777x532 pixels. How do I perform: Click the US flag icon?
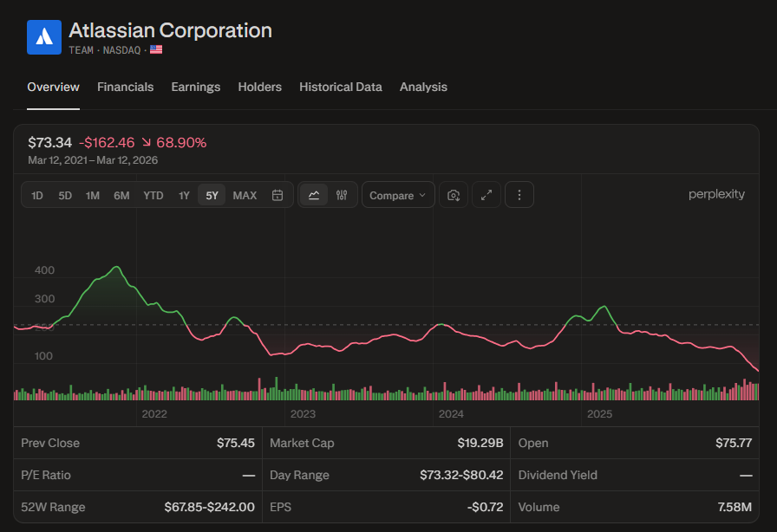click(156, 49)
